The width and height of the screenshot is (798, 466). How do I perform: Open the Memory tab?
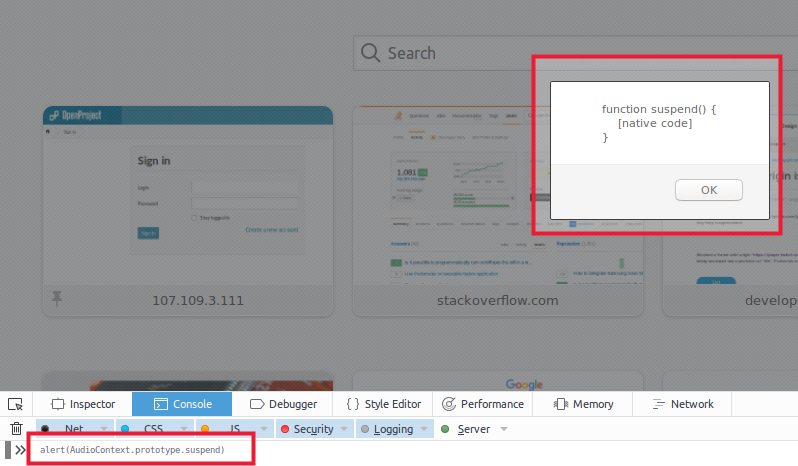(x=583, y=404)
